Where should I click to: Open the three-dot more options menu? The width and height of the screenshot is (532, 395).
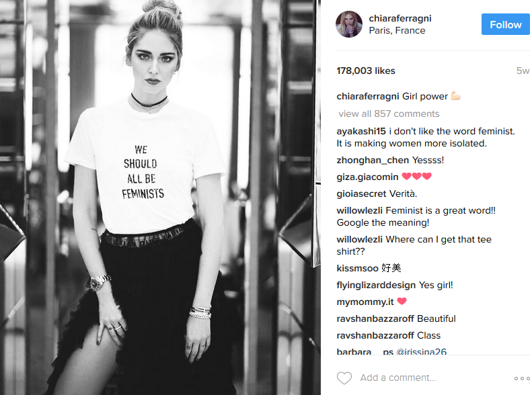coord(522,378)
